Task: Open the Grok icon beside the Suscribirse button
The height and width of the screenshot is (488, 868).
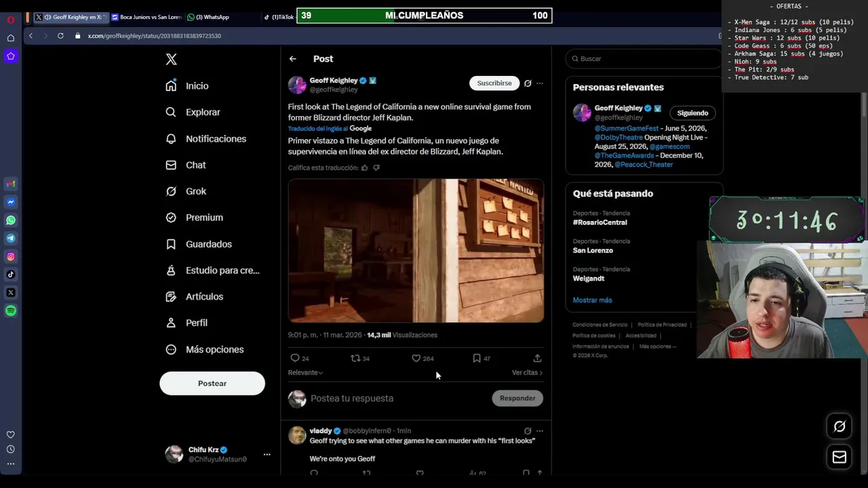Action: (x=528, y=83)
